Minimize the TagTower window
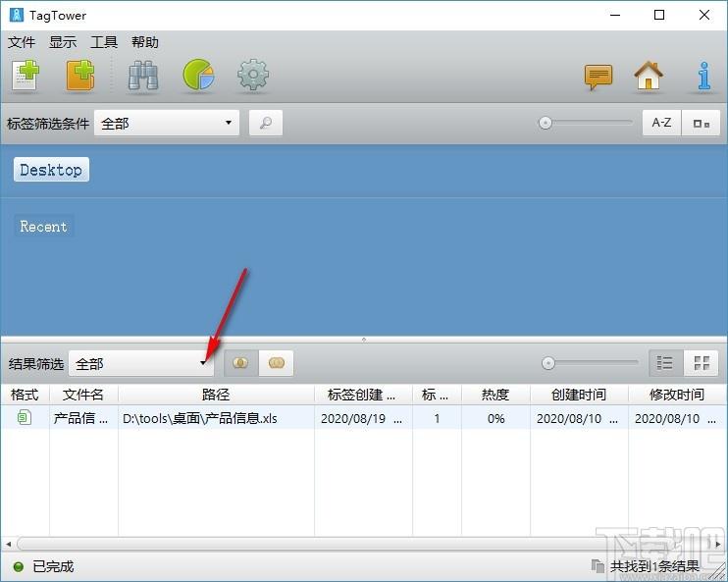This screenshot has height=582, width=728. (615, 15)
